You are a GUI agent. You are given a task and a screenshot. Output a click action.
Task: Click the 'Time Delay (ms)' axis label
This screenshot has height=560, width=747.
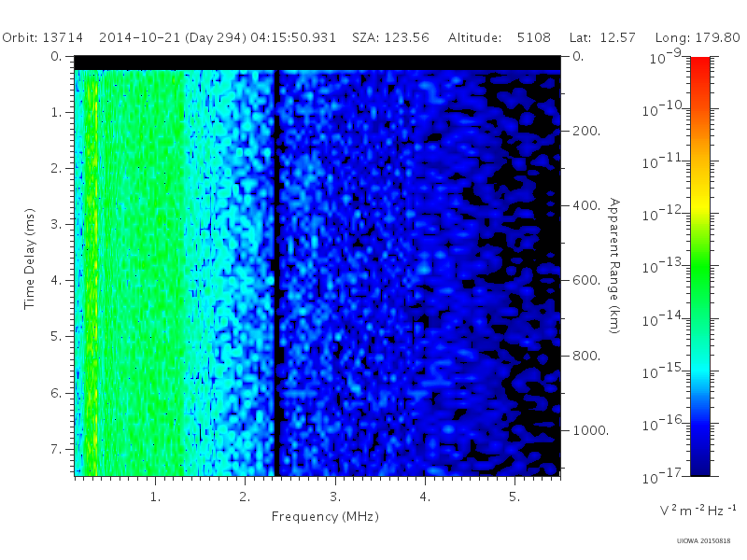30,259
